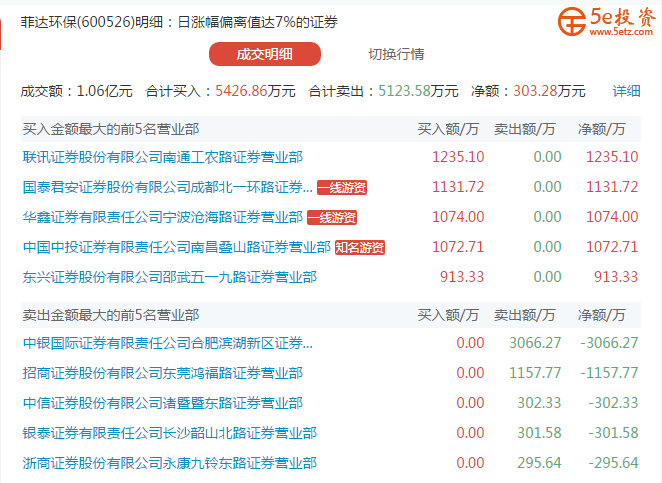Click net amount -302.33 cell
Image resolution: width=662 pixels, height=483 pixels.
613,403
